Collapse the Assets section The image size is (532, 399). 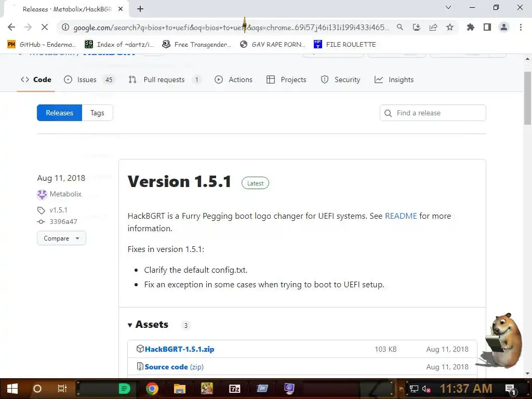coord(148,324)
